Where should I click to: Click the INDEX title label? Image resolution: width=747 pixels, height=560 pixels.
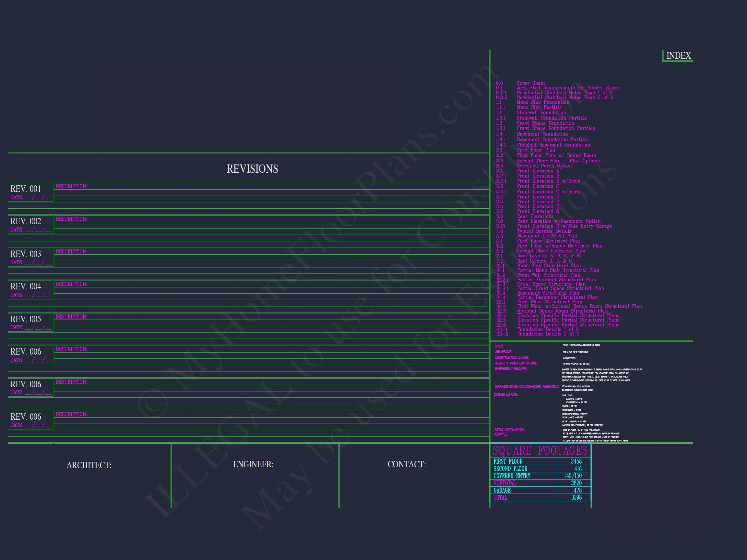pos(678,56)
